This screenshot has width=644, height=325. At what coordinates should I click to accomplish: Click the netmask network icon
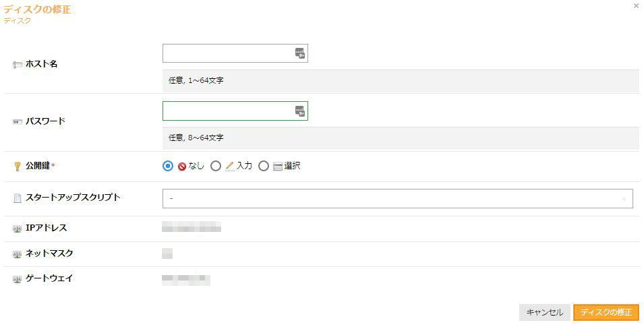tap(18, 254)
